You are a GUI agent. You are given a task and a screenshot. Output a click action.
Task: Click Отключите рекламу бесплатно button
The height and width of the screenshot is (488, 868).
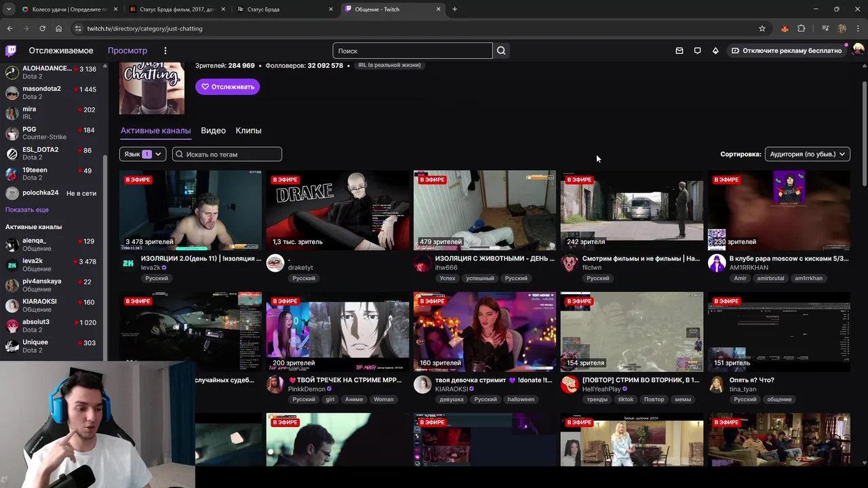(x=787, y=51)
